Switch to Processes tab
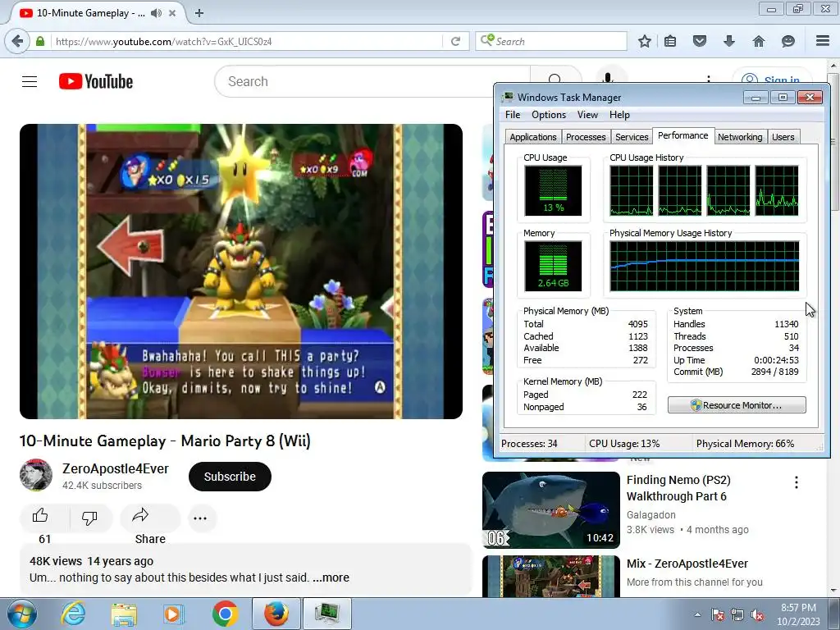Screen dimensions: 840x630 click(586, 137)
